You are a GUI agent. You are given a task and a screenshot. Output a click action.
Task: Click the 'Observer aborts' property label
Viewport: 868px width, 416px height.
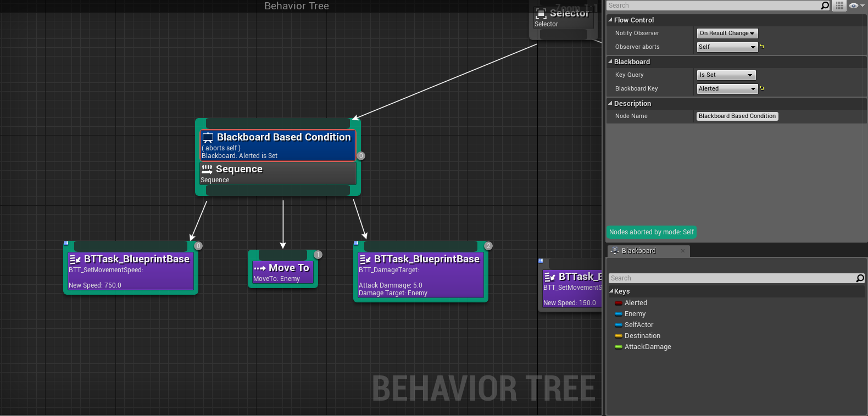click(637, 47)
